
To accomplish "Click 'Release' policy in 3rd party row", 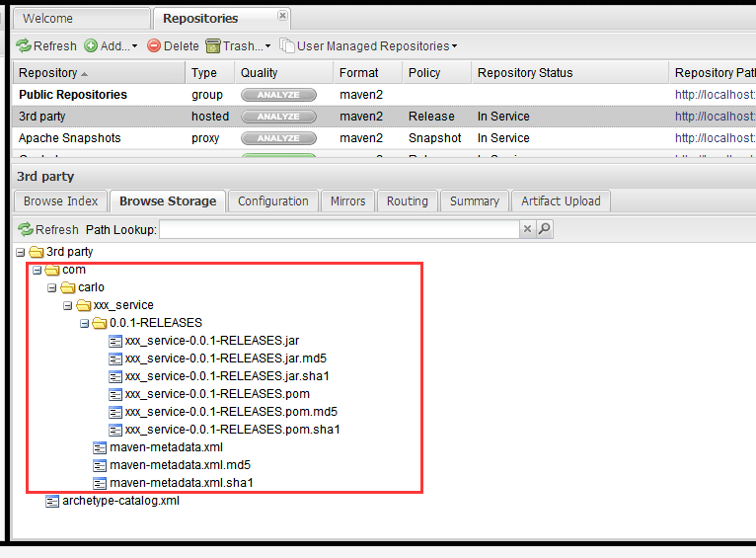I will tap(431, 117).
